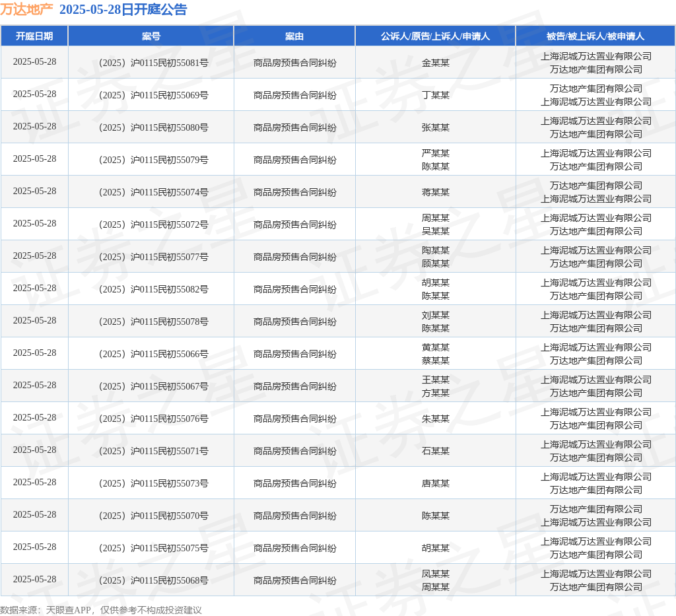Click the date in the 55081号 row
This screenshot has width=676, height=616.
pyautogui.click(x=34, y=61)
